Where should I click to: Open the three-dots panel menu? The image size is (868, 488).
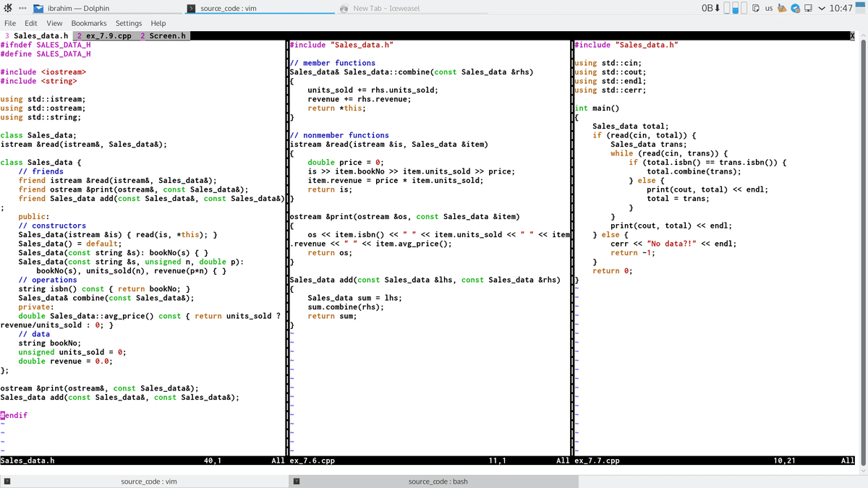(x=23, y=8)
